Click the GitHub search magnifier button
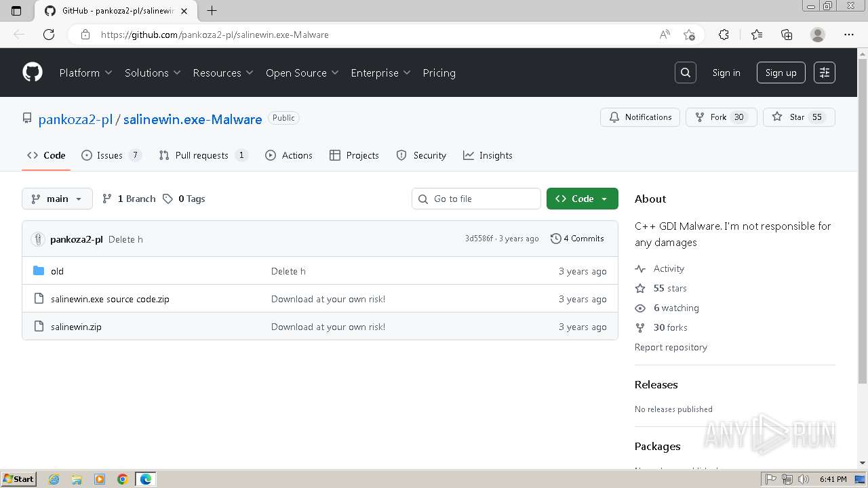This screenshot has width=868, height=488. coord(686,73)
